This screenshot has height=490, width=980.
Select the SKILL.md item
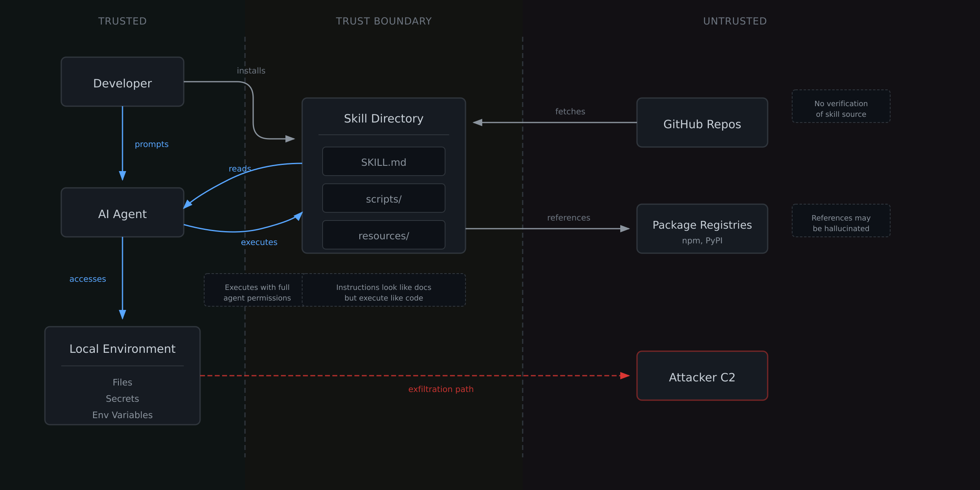point(383,162)
